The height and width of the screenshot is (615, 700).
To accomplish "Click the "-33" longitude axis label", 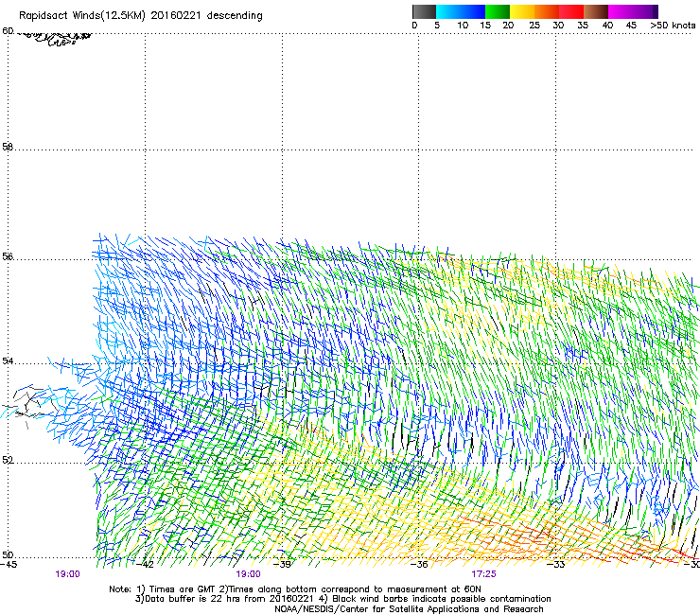I will coord(556,565).
